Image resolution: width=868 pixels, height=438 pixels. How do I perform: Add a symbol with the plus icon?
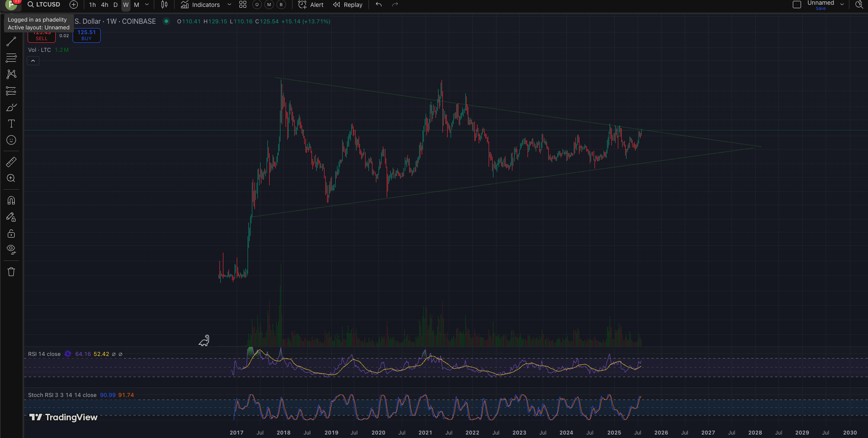pos(74,5)
